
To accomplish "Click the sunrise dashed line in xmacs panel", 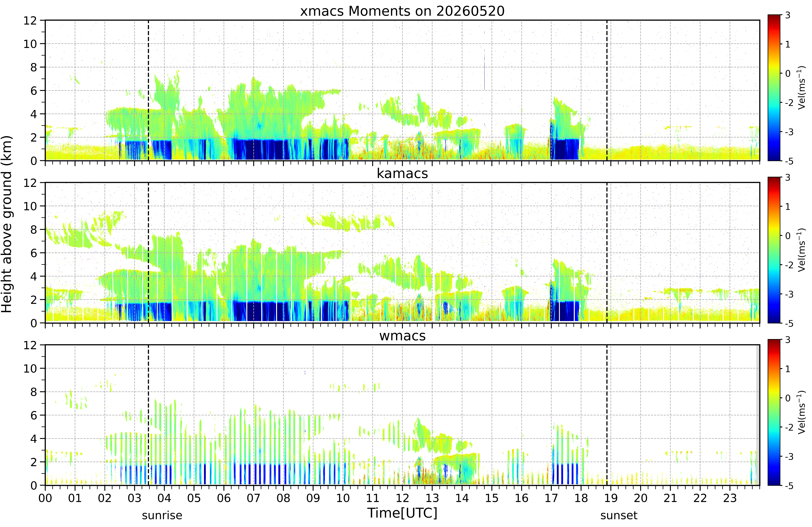I will tap(148, 90).
